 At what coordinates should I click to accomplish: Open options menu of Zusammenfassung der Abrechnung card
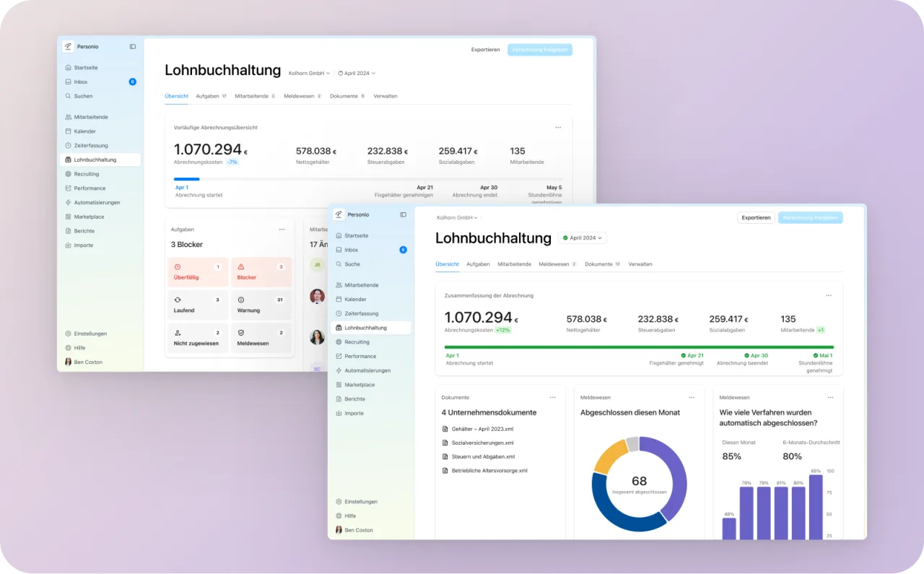tap(829, 295)
